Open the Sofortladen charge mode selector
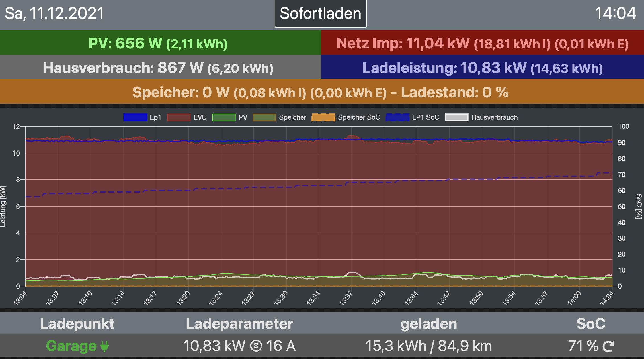644x359 pixels. pos(321,14)
